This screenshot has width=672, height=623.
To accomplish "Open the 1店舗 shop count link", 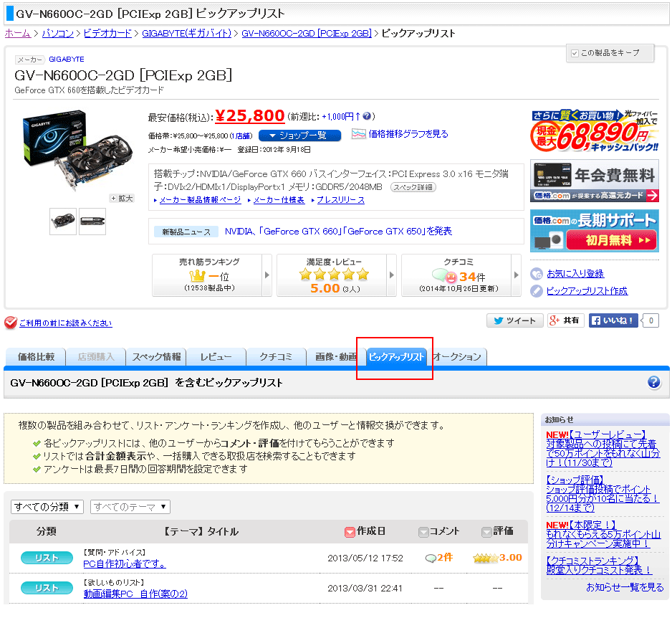I will click(x=241, y=136).
